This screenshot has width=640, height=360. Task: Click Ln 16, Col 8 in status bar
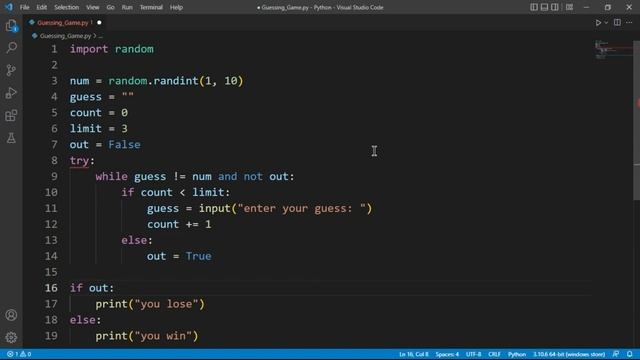point(413,354)
